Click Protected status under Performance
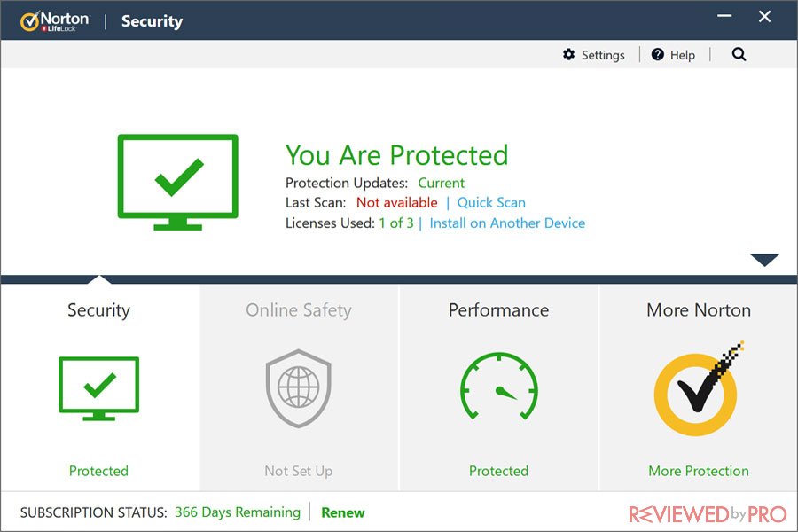Screen dimensions: 798x532 click(498, 471)
